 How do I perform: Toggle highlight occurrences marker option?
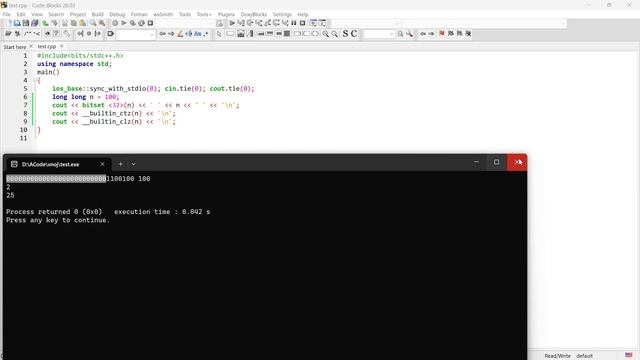[x=180, y=34]
